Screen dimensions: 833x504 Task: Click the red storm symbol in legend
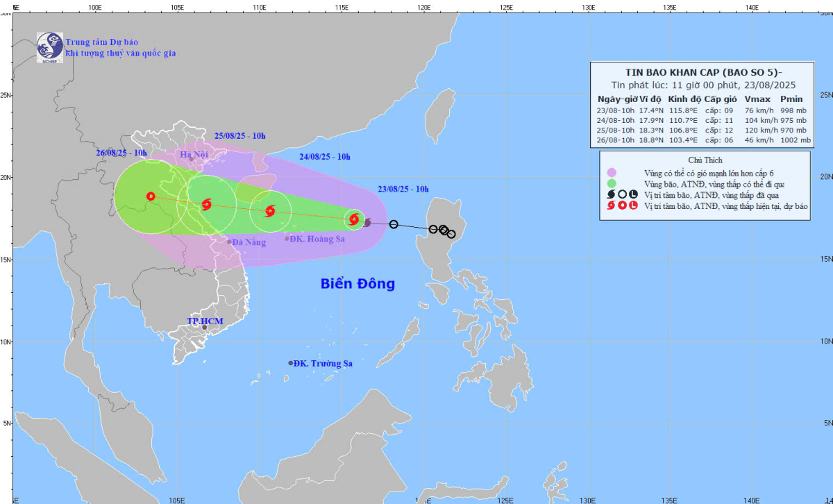(612, 206)
